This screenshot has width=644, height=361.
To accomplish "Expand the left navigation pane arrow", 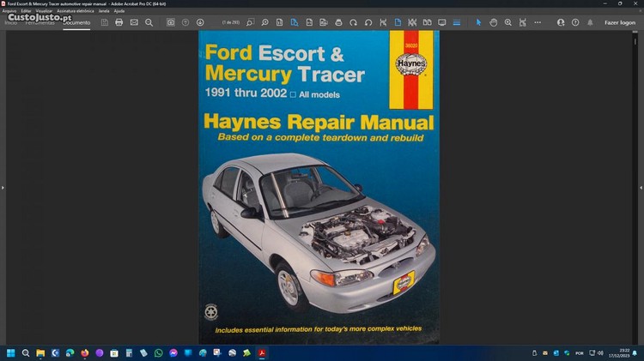I will pyautogui.click(x=3, y=187).
